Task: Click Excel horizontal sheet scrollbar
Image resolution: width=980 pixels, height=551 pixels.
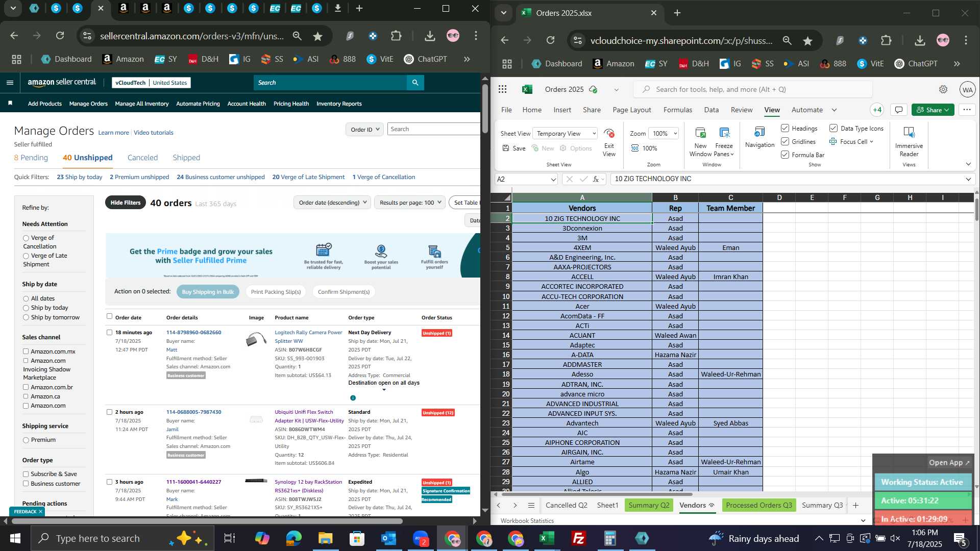Action: tap(596, 494)
